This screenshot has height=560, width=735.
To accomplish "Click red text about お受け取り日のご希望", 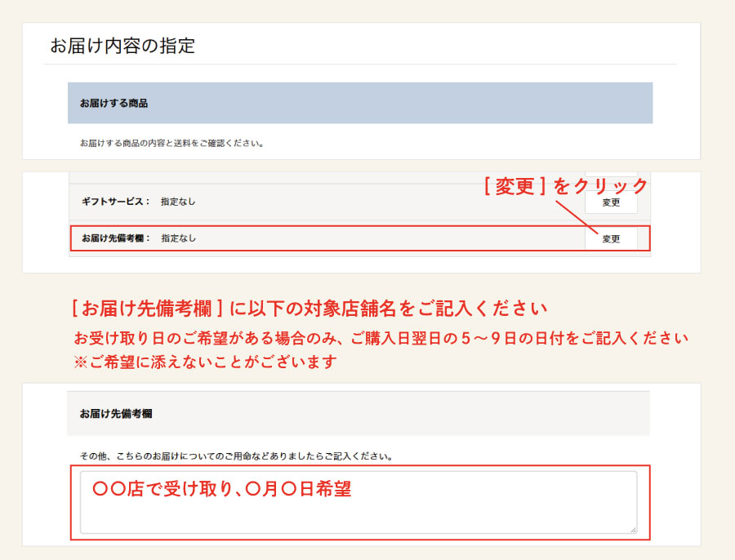I will click(381, 338).
